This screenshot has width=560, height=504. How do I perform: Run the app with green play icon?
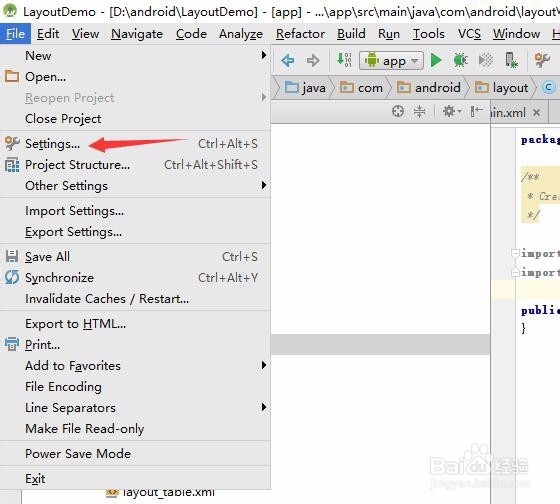click(436, 60)
